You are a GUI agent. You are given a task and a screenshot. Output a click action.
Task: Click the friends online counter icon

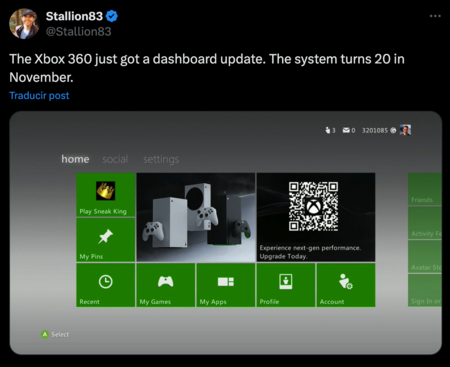coord(328,130)
